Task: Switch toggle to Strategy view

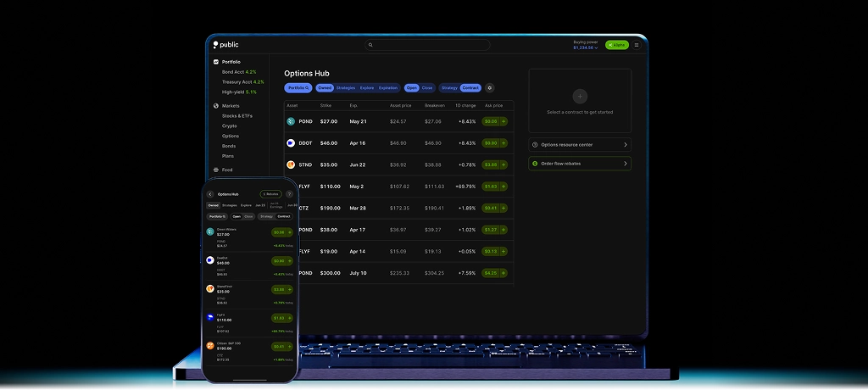Action: [x=449, y=88]
